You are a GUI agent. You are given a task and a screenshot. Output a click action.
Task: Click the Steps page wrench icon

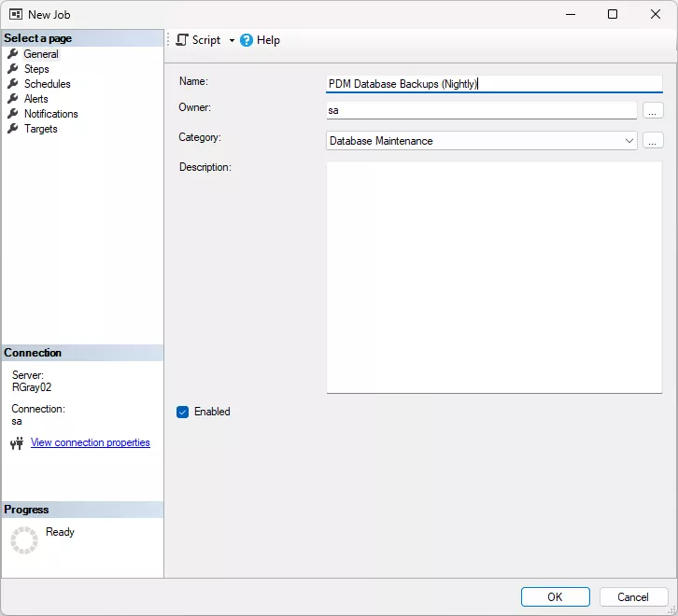13,69
